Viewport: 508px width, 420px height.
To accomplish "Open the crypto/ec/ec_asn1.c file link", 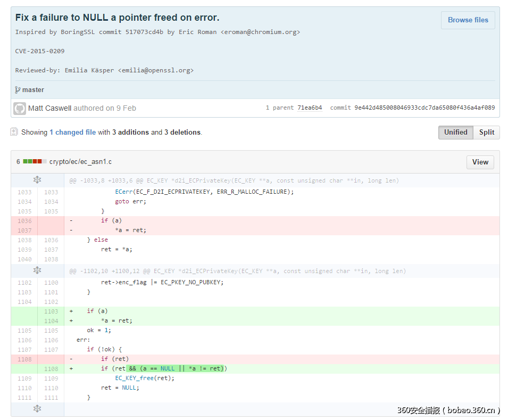I will pos(80,162).
